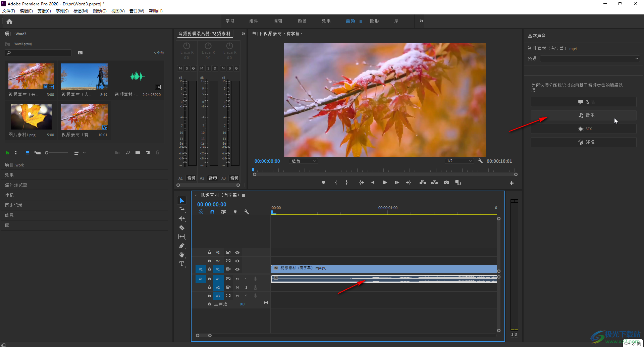
Task: Select the Hand tool
Action: point(182,255)
